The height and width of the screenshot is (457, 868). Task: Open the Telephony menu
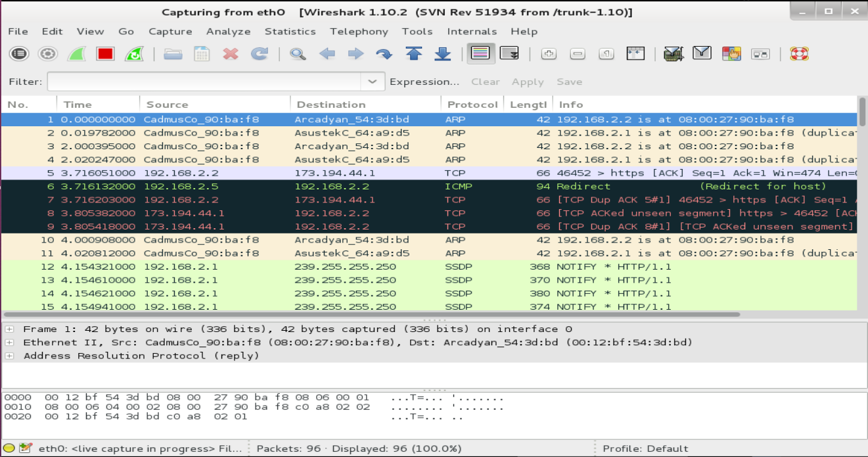(x=359, y=32)
